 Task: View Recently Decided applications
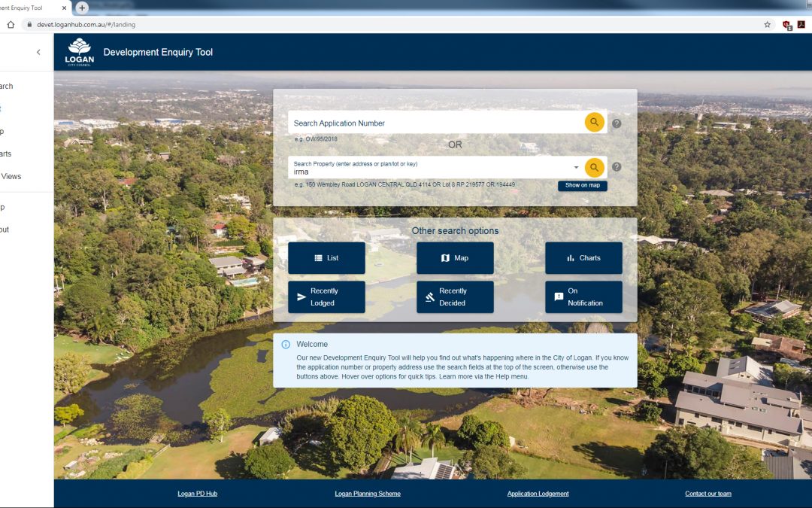pyautogui.click(x=455, y=297)
